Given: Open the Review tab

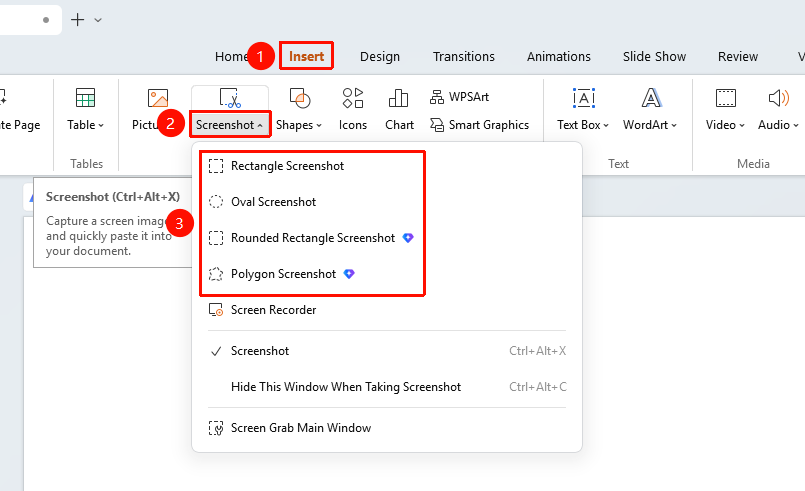Looking at the screenshot, I should tap(738, 56).
